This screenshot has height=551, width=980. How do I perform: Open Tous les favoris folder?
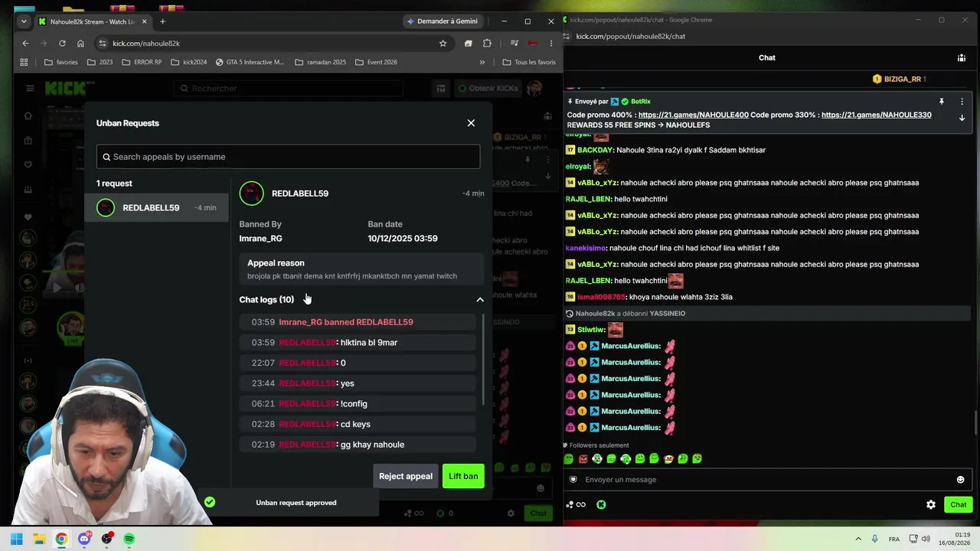coord(529,62)
